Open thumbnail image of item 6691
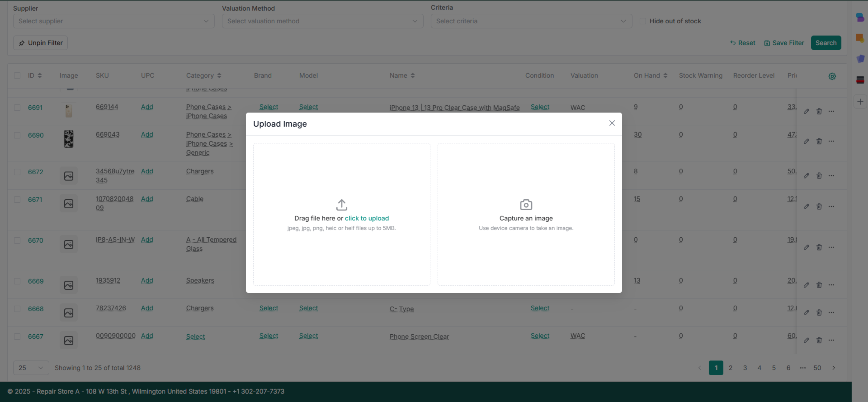868x402 pixels. point(68,111)
